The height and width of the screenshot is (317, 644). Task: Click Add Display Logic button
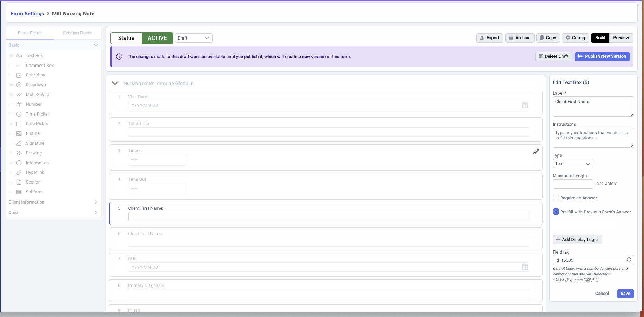click(x=577, y=240)
